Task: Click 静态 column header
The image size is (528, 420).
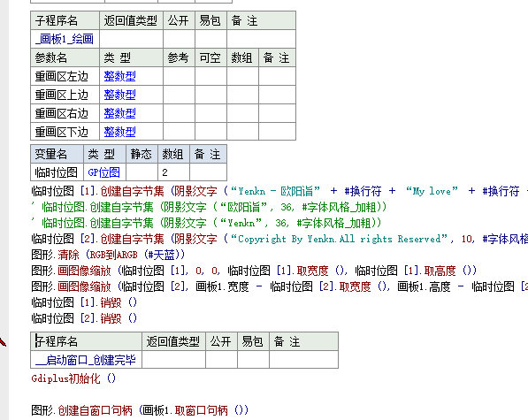Action: (142, 154)
